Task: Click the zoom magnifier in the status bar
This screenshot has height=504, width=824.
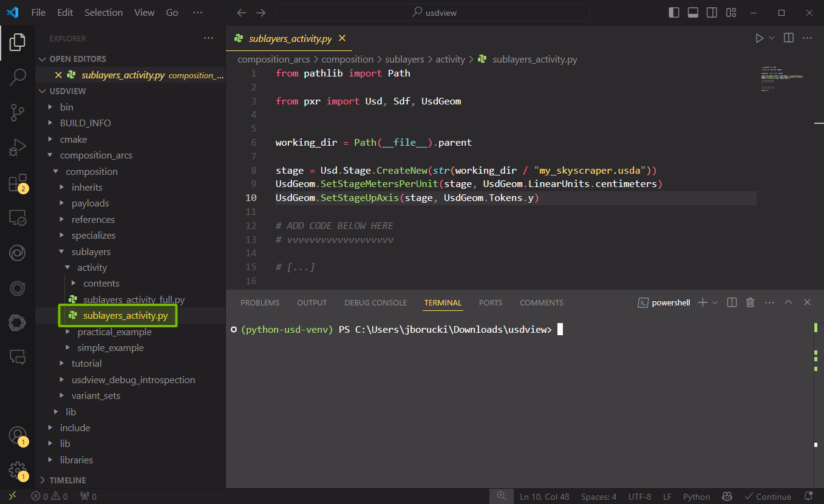Action: [502, 496]
